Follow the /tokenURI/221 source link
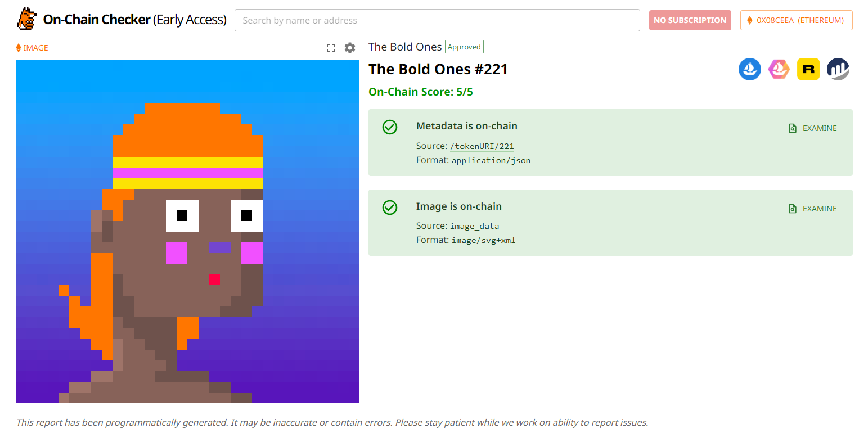The width and height of the screenshot is (868, 442). [482, 146]
